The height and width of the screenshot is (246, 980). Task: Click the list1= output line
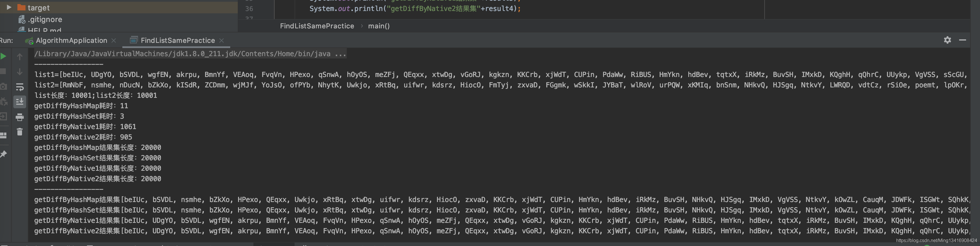pos(500,74)
